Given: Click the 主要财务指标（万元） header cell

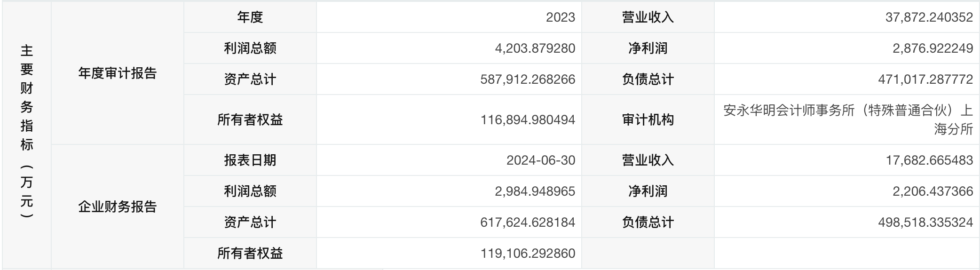Looking at the screenshot, I should pyautogui.click(x=27, y=132).
